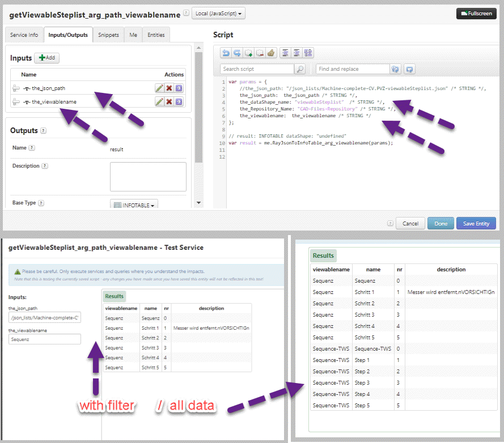Click 'Messer wird entfernt' description in right table

click(x=451, y=292)
